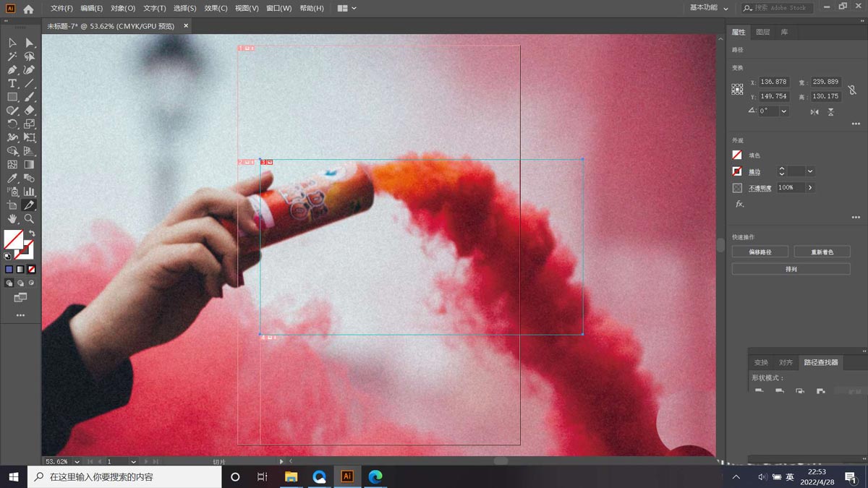Image resolution: width=868 pixels, height=488 pixels.
Task: Set paint mode to None
Action: (x=31, y=270)
